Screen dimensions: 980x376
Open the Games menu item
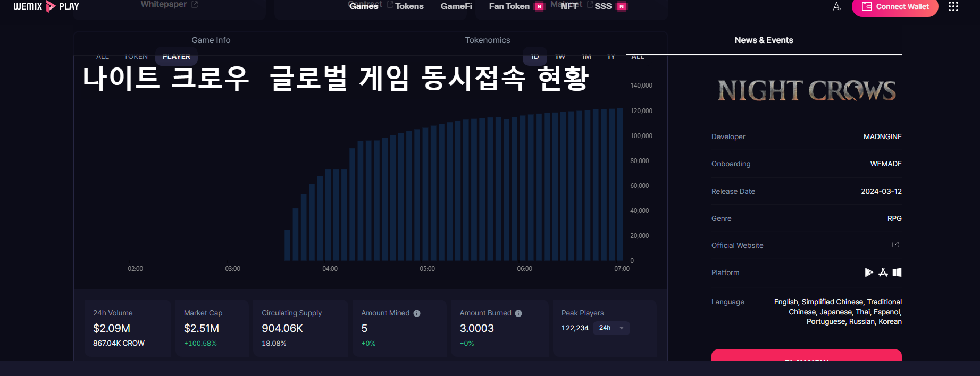(x=364, y=6)
